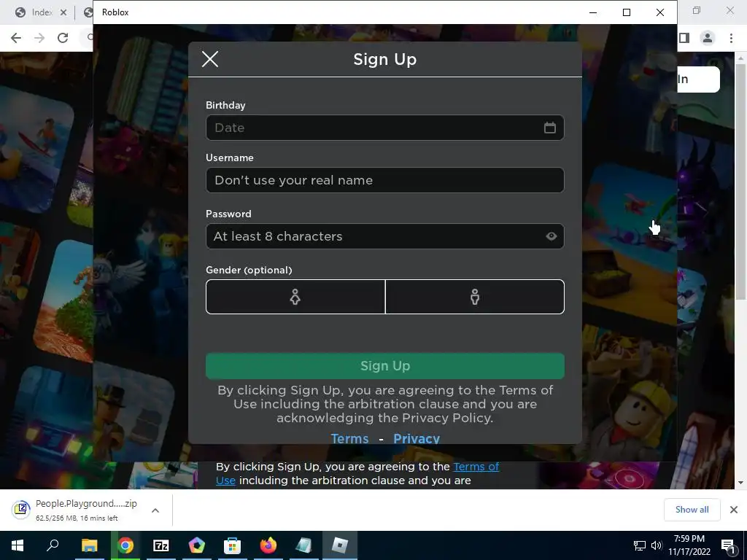Open File Explorer from the taskbar
This screenshot has height=560, width=747.
click(90, 545)
